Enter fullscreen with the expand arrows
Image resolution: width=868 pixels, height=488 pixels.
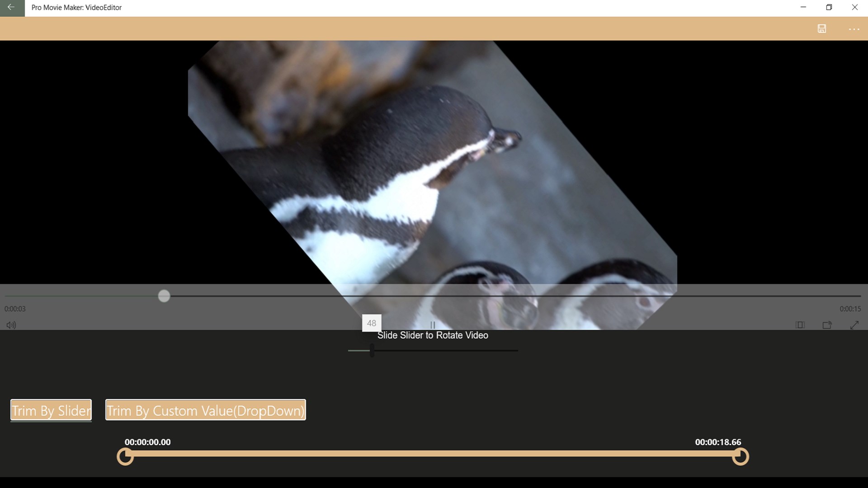(x=854, y=325)
